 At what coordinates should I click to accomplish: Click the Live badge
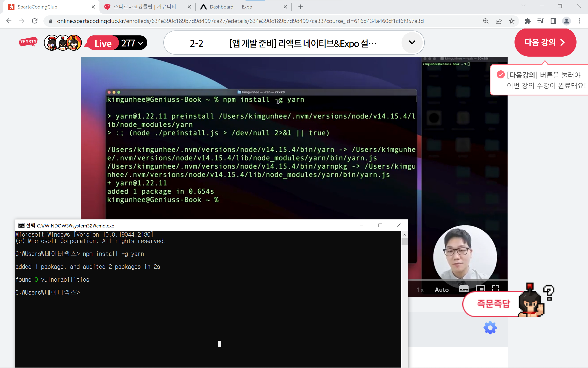[103, 43]
